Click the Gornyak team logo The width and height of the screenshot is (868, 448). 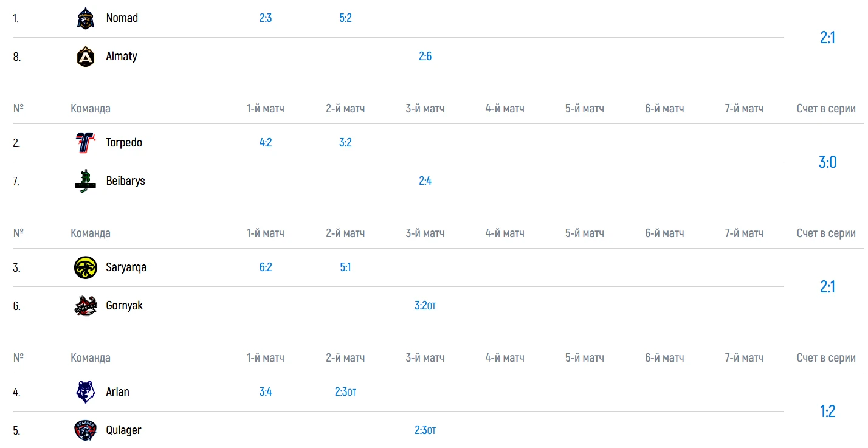pyautogui.click(x=86, y=306)
